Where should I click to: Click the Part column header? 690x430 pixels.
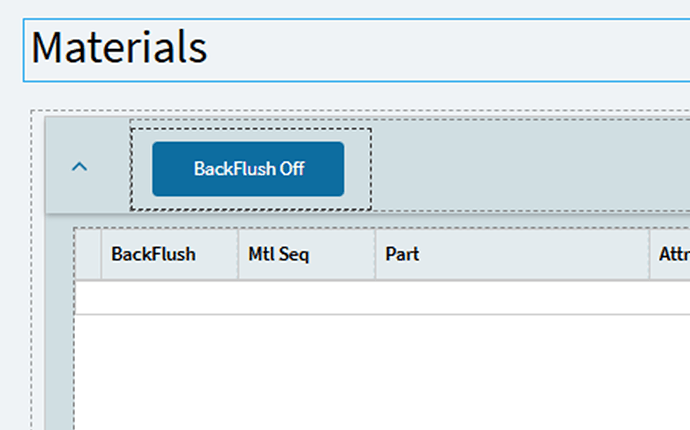(512, 254)
